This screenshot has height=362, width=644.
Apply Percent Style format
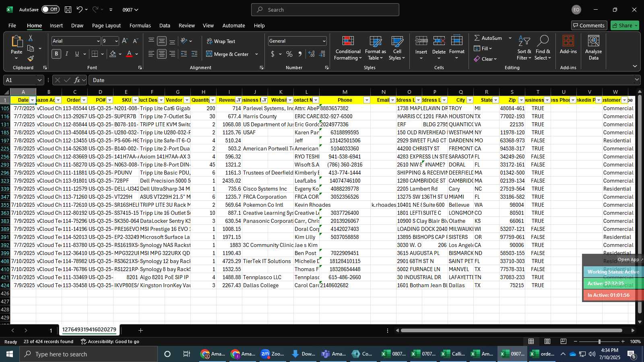coord(289,54)
